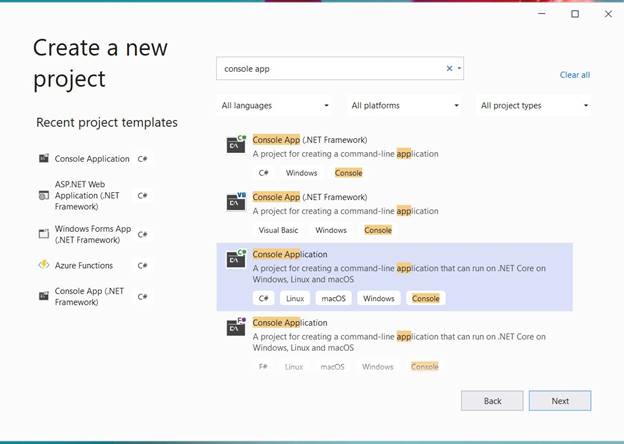
Task: Click the Back button
Action: tap(492, 401)
